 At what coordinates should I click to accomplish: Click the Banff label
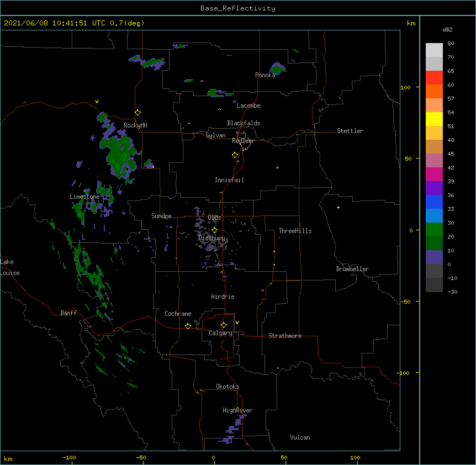[68, 313]
